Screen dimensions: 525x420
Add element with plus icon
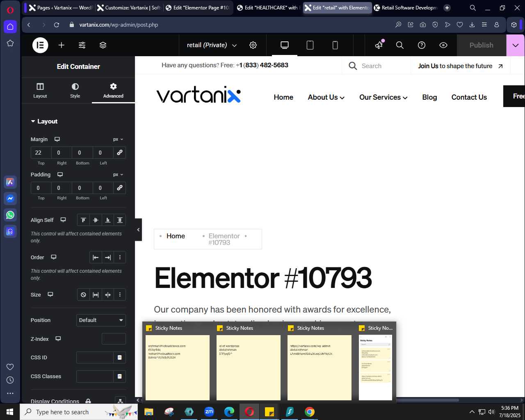pyautogui.click(x=62, y=45)
